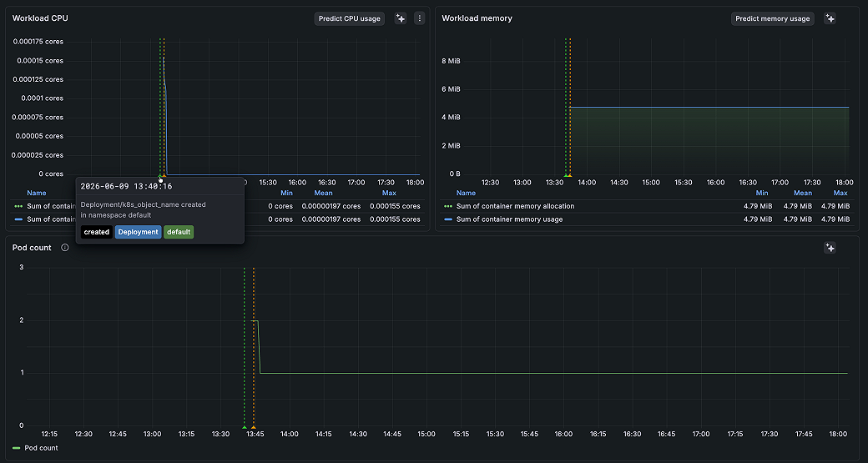Click the 4.79 MiB Max value for memory usage
Screen dimensions: 868x463
click(835, 219)
